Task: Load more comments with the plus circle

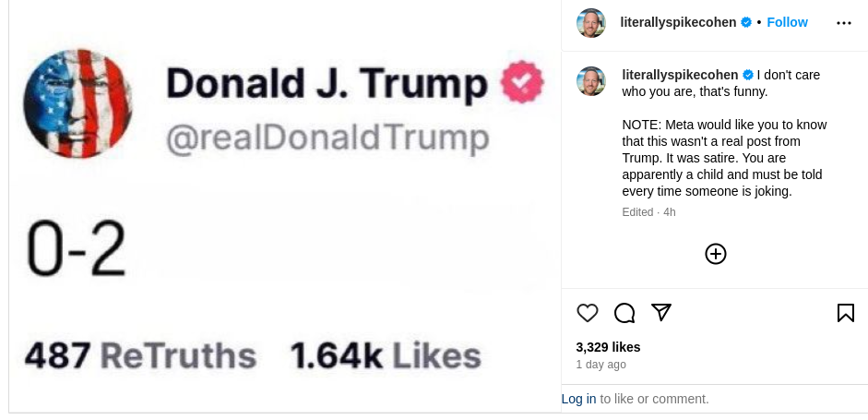Action: [x=716, y=254]
